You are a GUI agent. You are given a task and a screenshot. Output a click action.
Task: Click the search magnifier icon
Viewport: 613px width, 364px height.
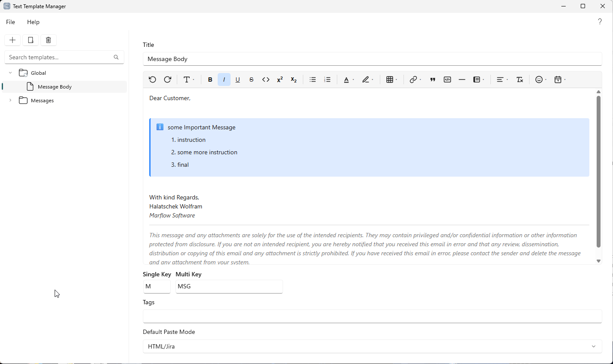116,57
